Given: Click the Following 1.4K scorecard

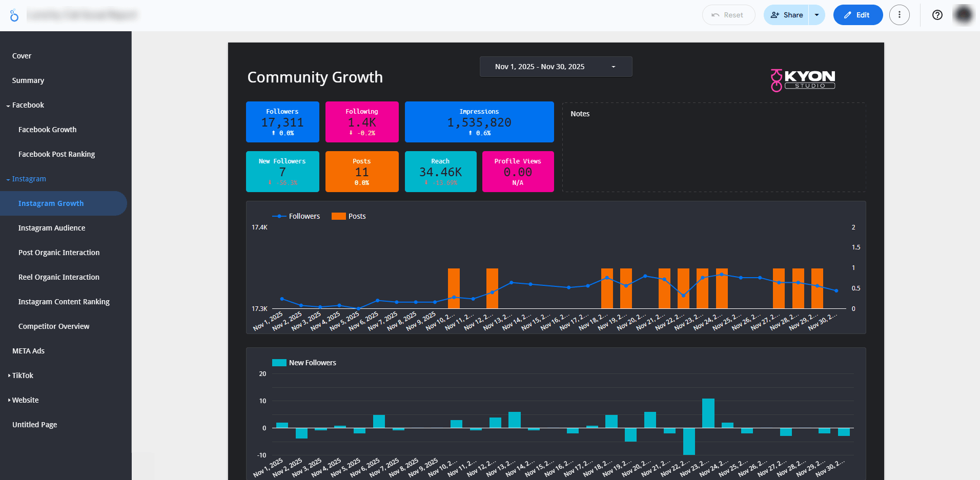Looking at the screenshot, I should [x=362, y=122].
